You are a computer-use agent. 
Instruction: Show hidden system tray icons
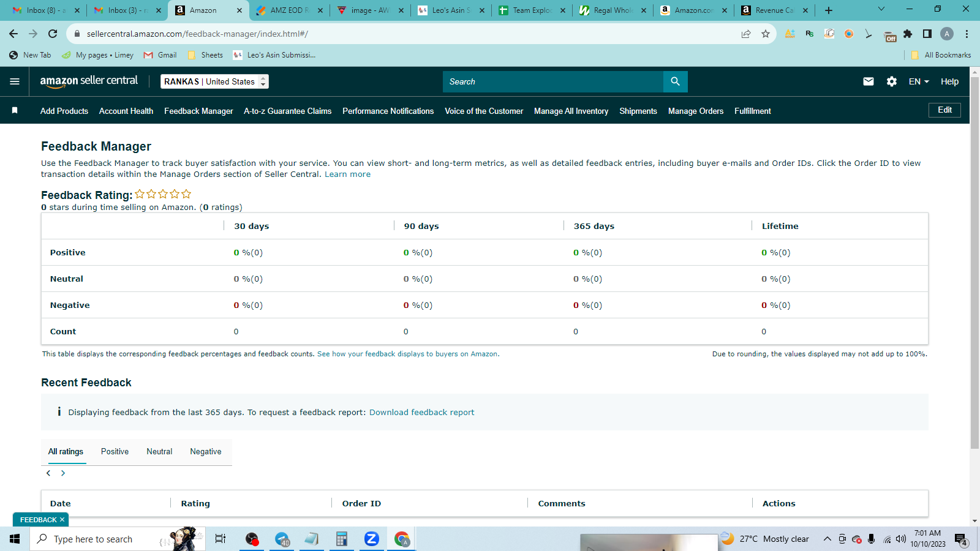click(x=827, y=539)
